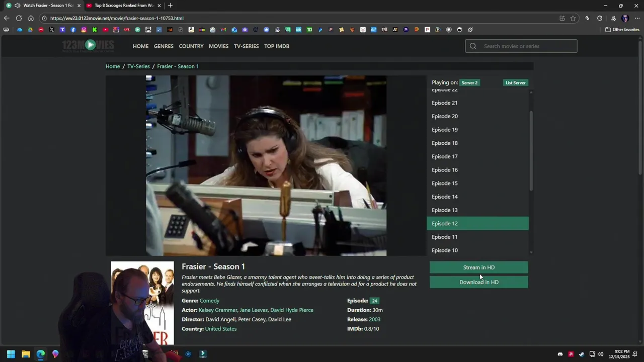Click the TV-Series breadcrumb link
This screenshot has height=362, width=644.
coord(138,66)
